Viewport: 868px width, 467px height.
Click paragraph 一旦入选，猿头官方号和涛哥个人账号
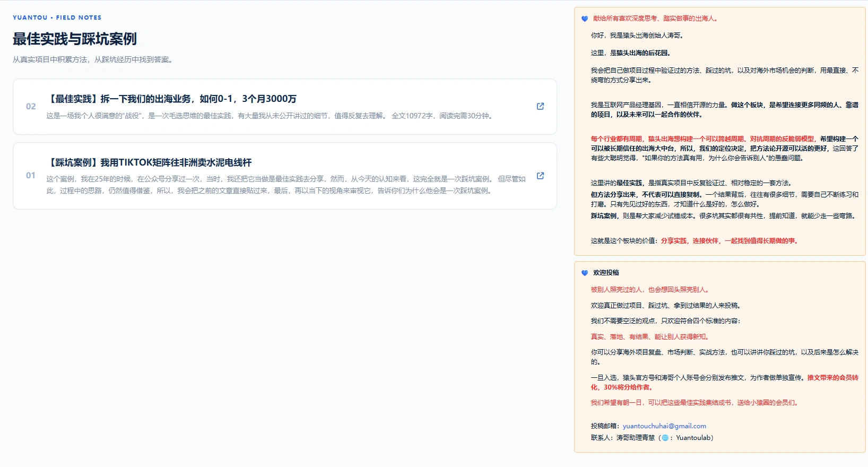click(725, 382)
